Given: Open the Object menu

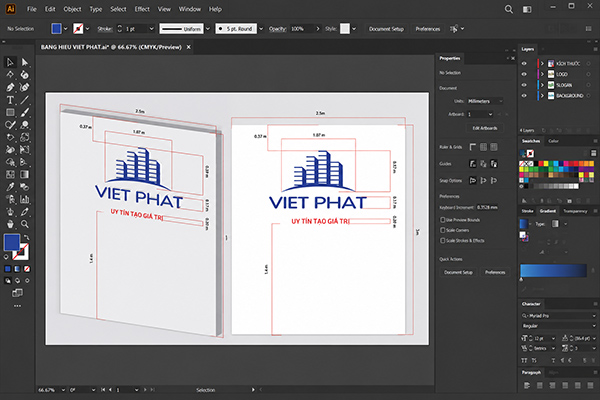Looking at the screenshot, I should (x=72, y=9).
